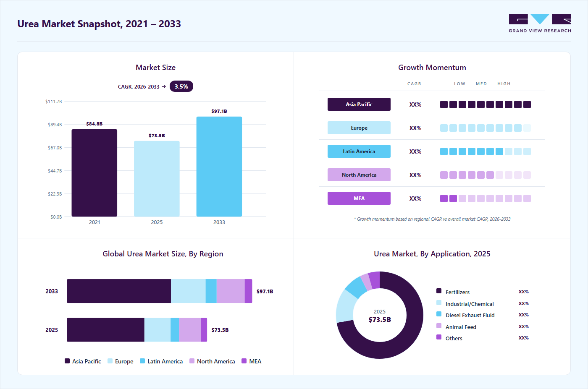This screenshot has width=588, height=389.
Task: Click the North America momentum indicator bar
Action: (486, 175)
